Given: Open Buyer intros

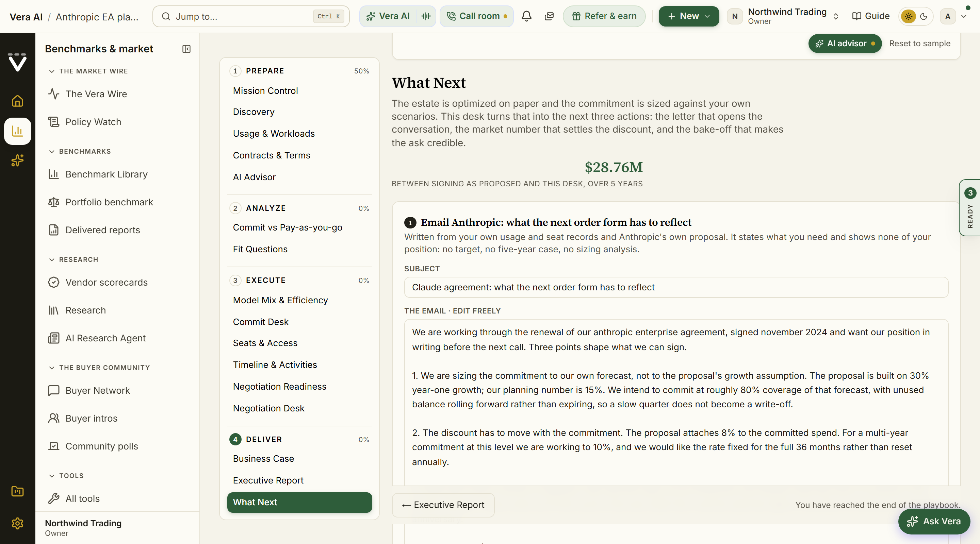Looking at the screenshot, I should click(118, 418).
